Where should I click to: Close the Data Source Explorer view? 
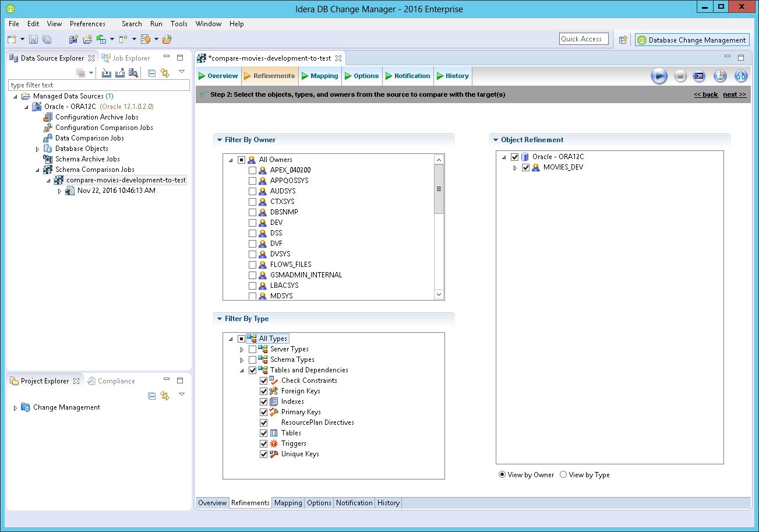[91, 58]
